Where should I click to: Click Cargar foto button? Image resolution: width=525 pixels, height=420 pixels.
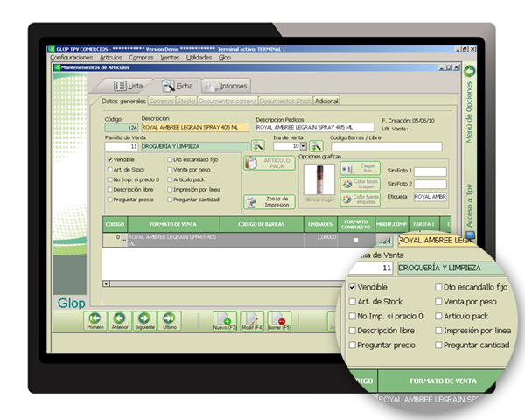point(360,168)
